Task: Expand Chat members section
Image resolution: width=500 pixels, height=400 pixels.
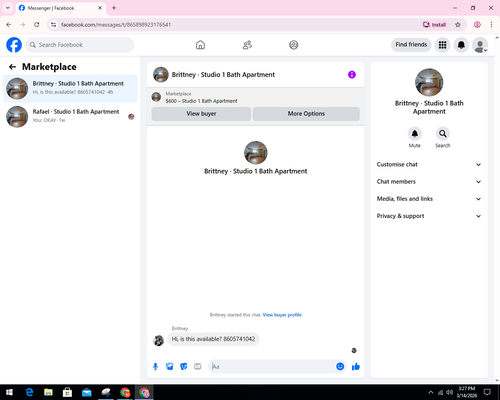Action: [x=429, y=182]
